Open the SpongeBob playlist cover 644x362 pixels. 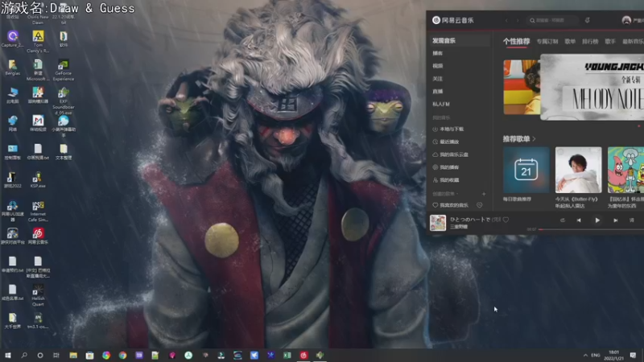point(625,170)
